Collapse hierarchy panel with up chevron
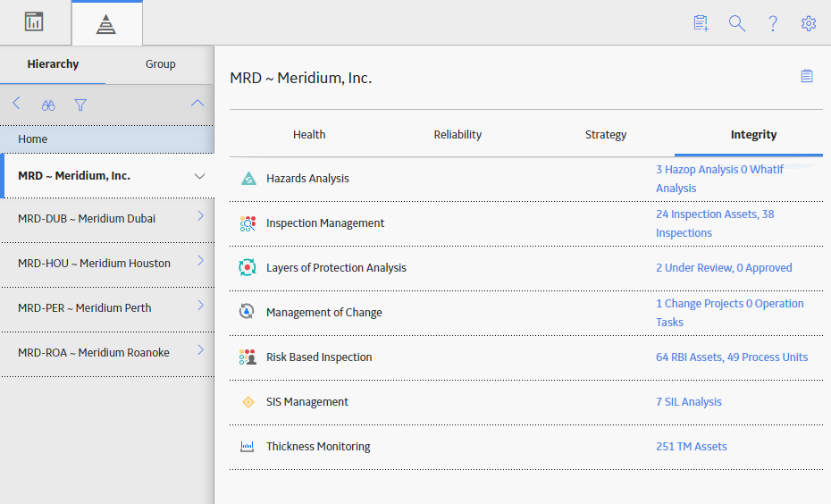 pyautogui.click(x=197, y=104)
